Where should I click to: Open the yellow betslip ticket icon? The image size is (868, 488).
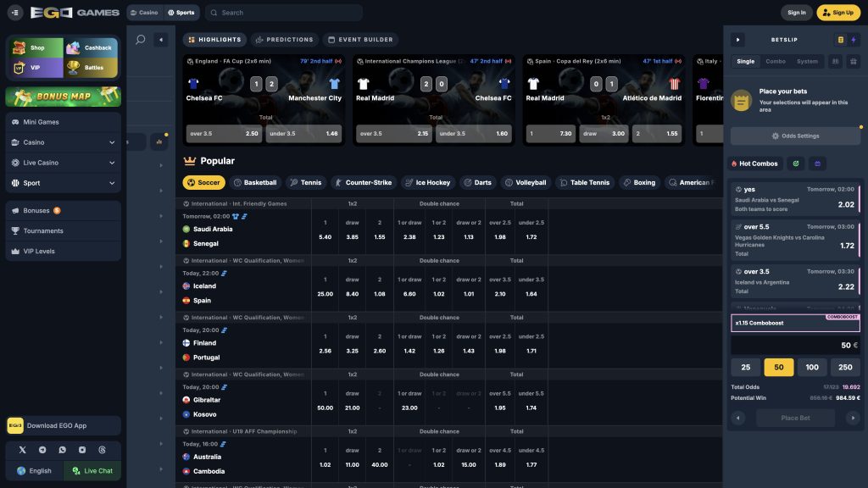[840, 40]
